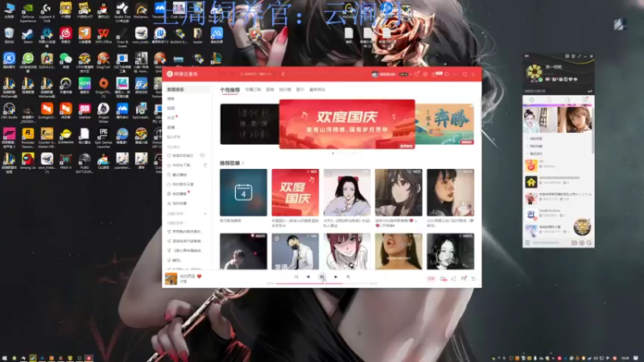Image resolution: width=644 pixels, height=362 pixels.
Task: Click the search icon in chat window footer
Action: (589, 243)
